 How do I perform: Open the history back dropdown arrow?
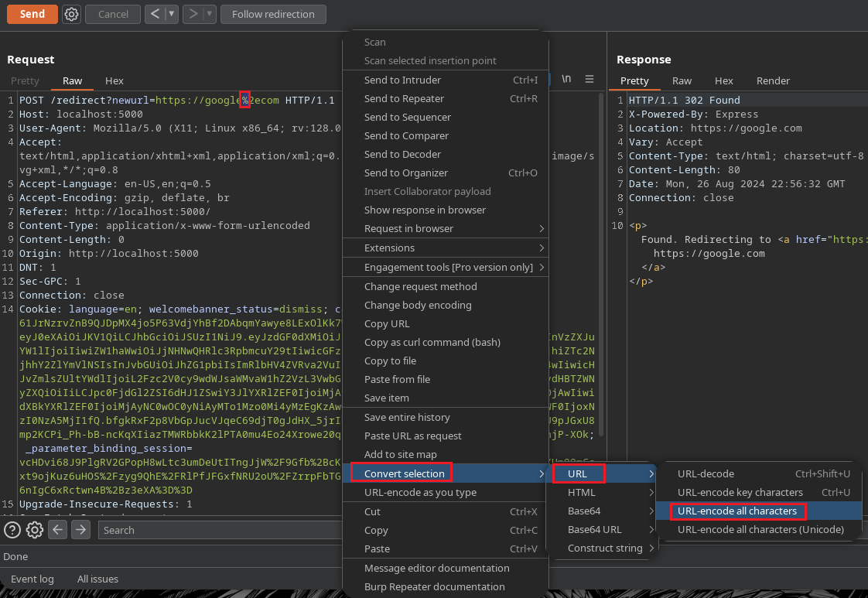[x=172, y=14]
